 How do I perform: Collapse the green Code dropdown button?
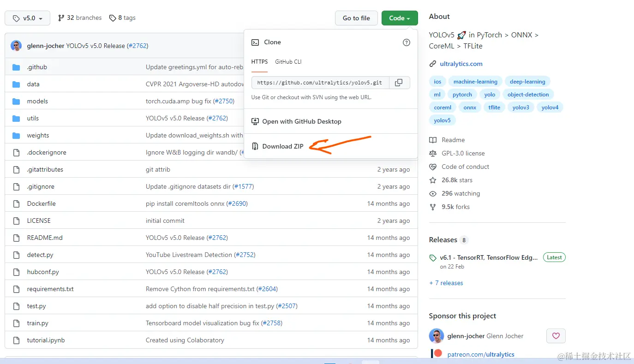pyautogui.click(x=400, y=18)
